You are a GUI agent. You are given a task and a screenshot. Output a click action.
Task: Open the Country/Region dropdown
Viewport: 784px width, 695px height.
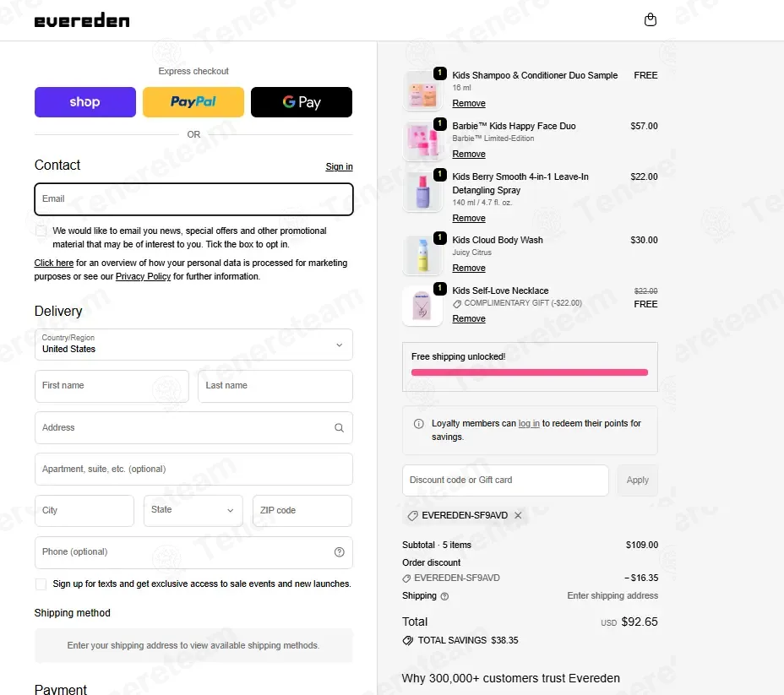(193, 345)
